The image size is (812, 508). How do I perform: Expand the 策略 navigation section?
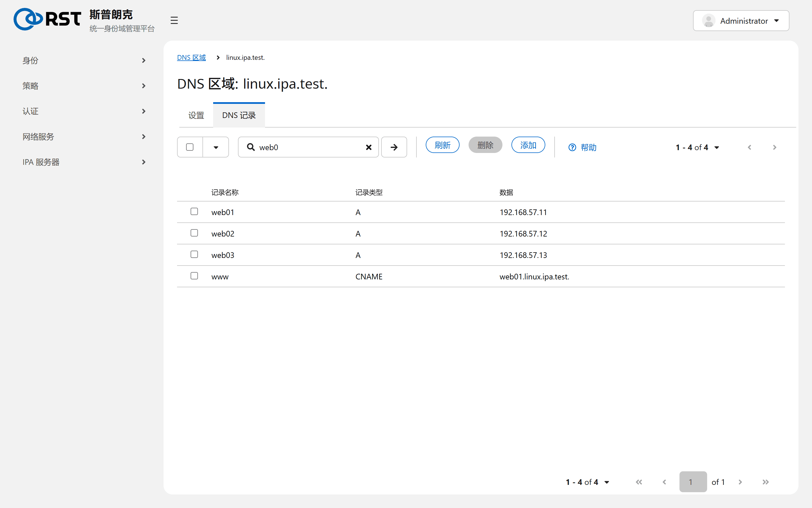84,86
